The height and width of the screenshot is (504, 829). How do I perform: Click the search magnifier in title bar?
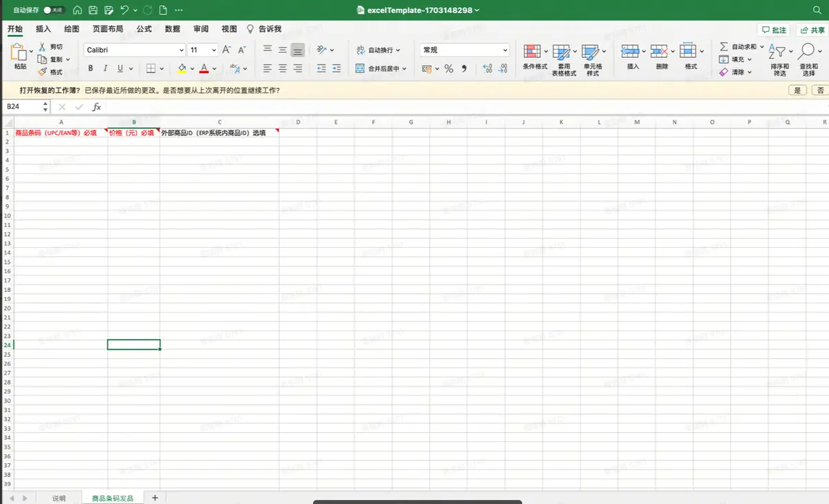(x=817, y=10)
